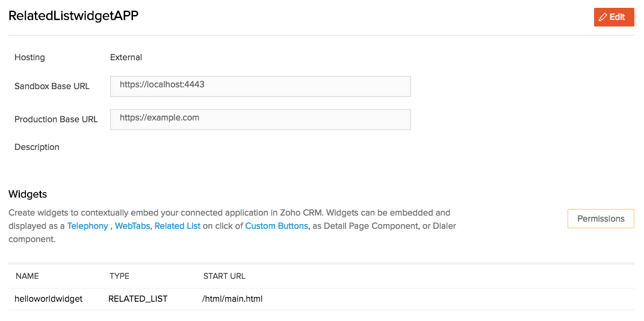Click the pencil icon in Edit button
Viewport: 644px width, 321px height.
point(602,17)
